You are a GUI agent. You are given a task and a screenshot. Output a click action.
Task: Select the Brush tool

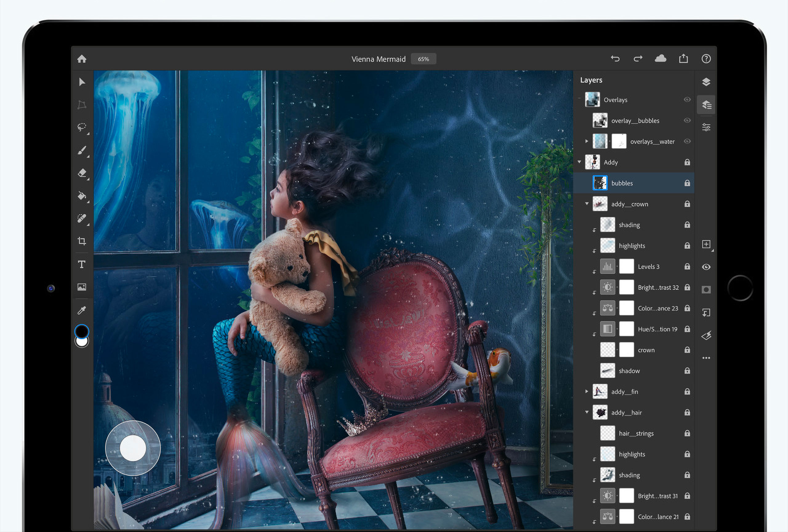82,150
